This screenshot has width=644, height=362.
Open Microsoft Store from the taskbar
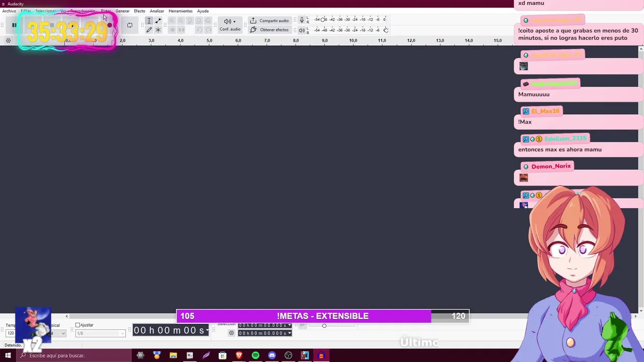click(x=222, y=355)
